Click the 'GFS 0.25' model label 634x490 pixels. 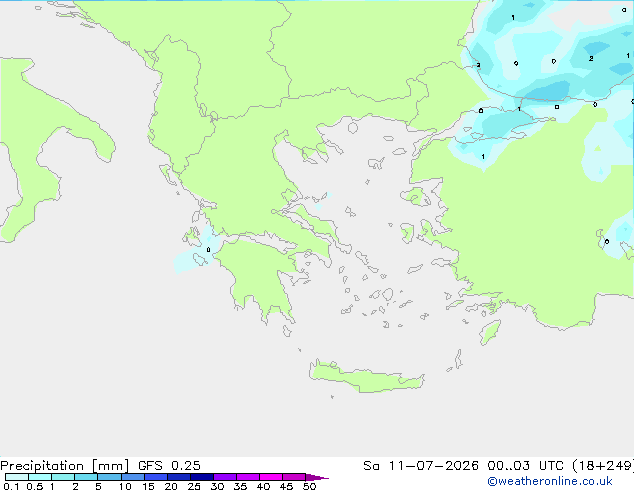(x=169, y=466)
